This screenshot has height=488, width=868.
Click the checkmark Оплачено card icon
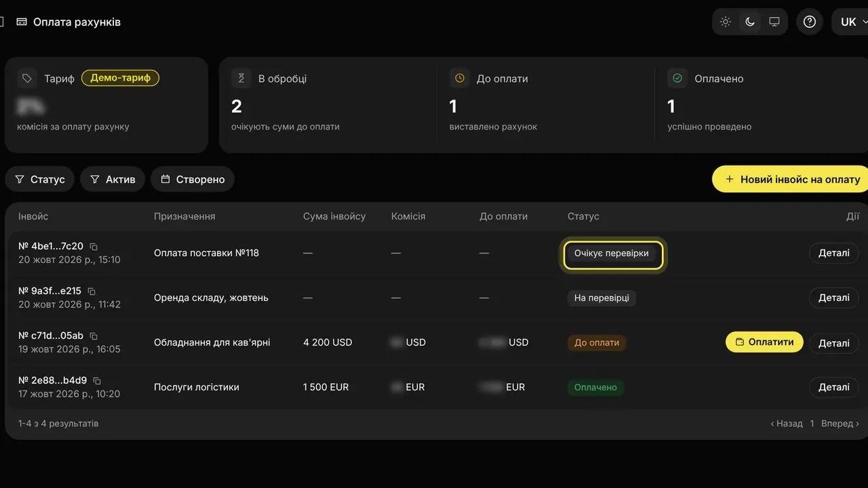[677, 79]
